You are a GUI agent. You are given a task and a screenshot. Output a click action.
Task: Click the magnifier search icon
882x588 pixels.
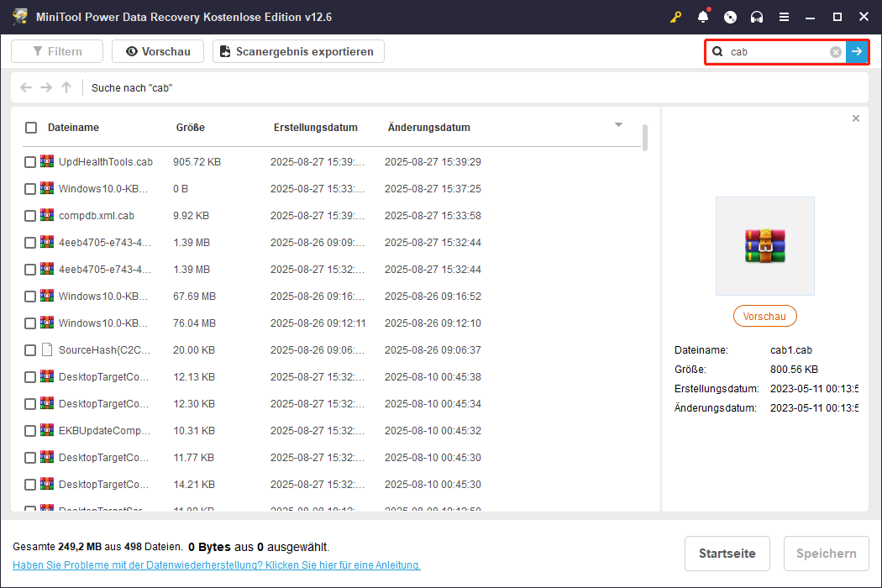717,52
